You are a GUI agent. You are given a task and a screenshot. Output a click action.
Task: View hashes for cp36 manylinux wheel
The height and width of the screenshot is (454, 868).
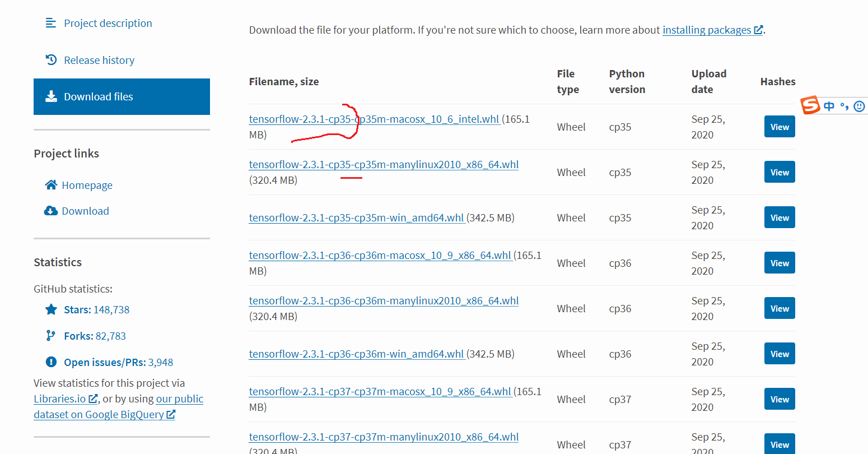(x=780, y=308)
